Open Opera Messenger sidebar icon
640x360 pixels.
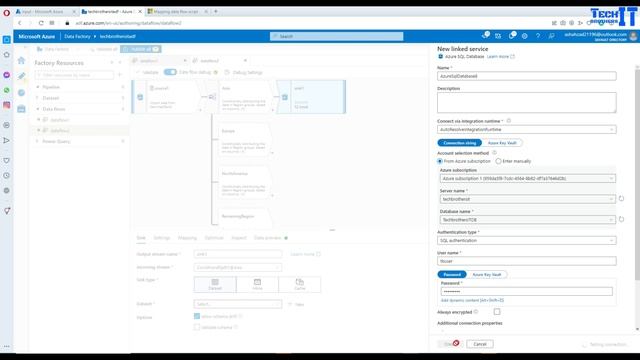pos(7,75)
